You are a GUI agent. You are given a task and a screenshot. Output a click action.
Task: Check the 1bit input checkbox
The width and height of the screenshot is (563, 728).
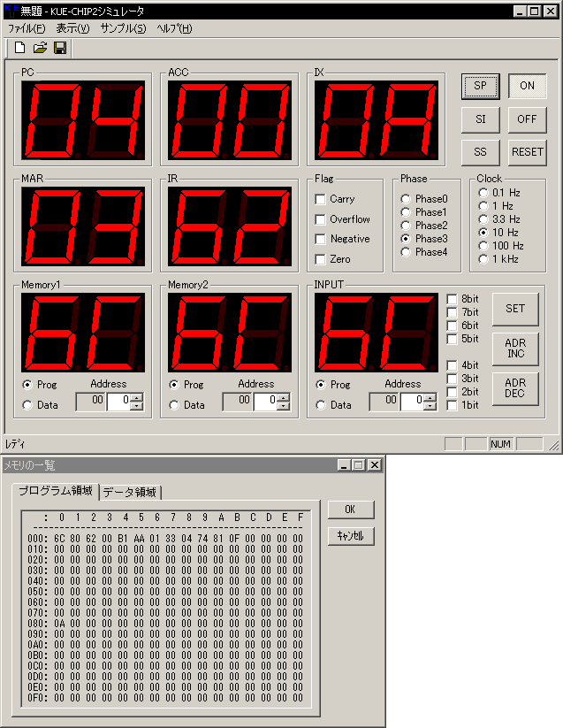(452, 405)
